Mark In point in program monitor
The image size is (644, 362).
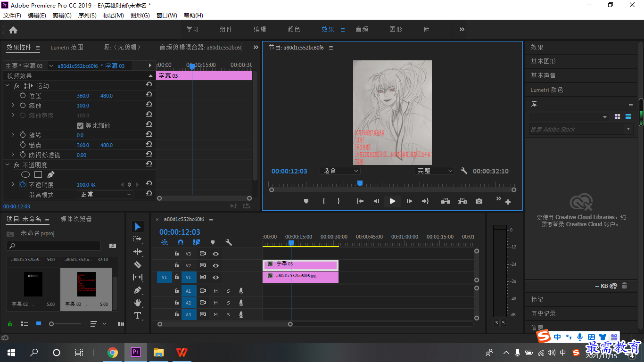(324, 201)
